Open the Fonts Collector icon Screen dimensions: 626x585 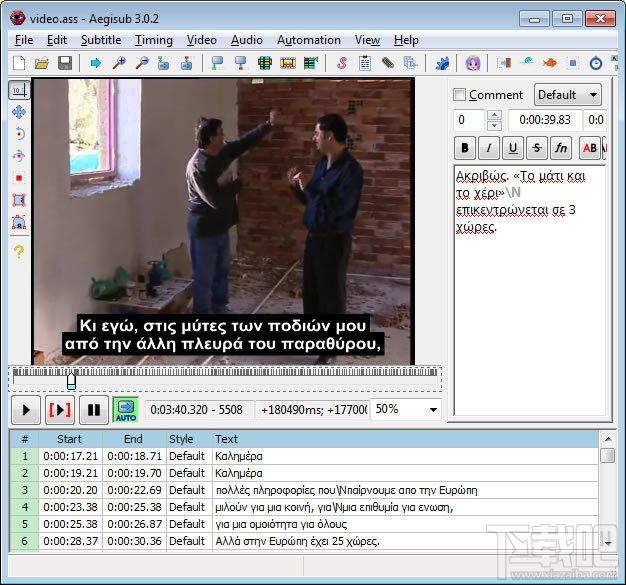click(410, 63)
